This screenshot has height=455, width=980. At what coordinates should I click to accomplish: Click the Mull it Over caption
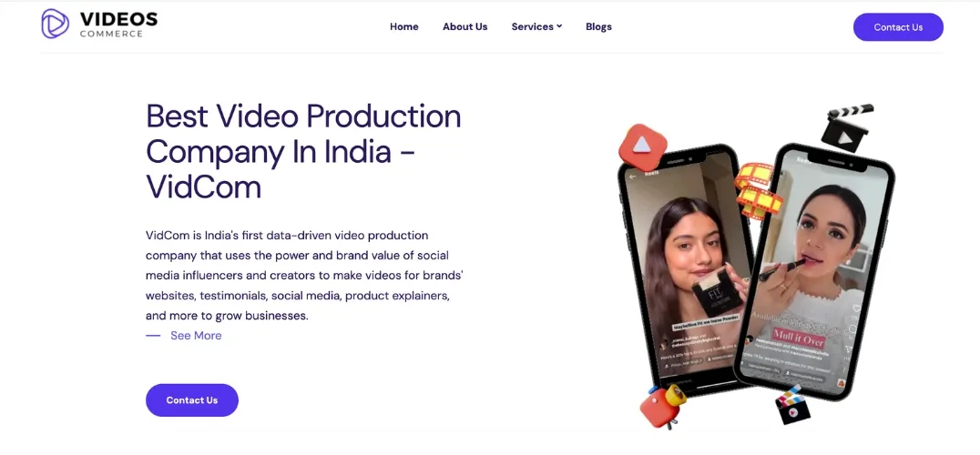pyautogui.click(x=798, y=339)
